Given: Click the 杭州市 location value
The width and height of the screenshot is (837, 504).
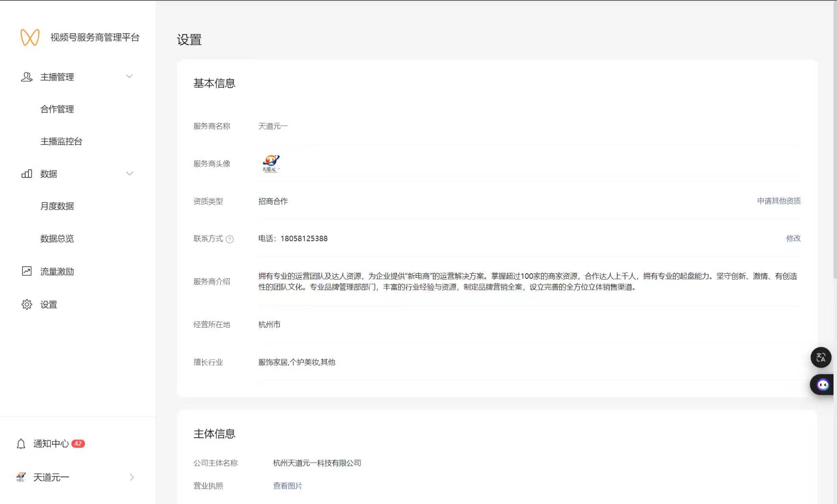Looking at the screenshot, I should [269, 324].
